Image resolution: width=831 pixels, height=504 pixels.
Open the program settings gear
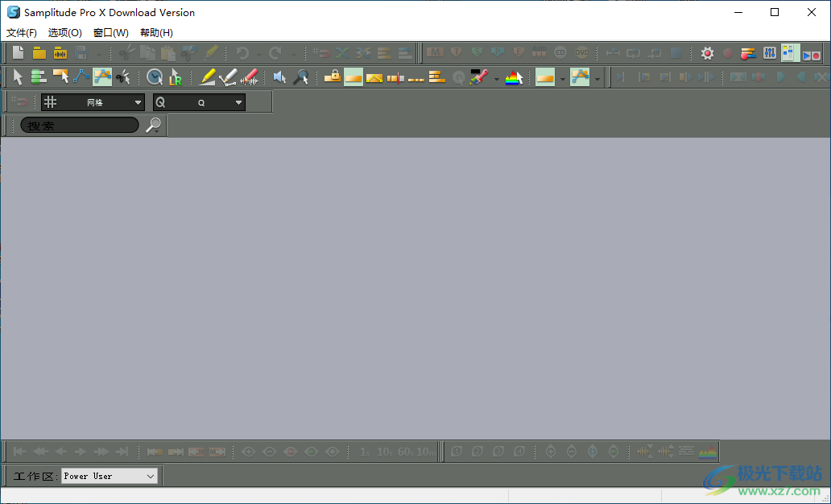pos(707,52)
